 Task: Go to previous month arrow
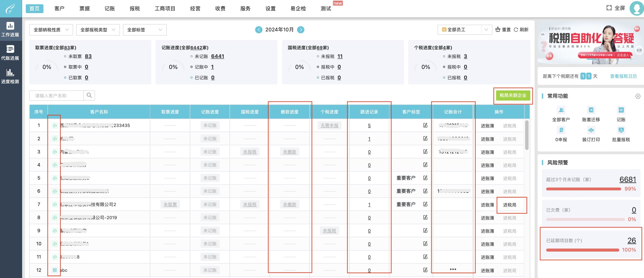click(259, 30)
